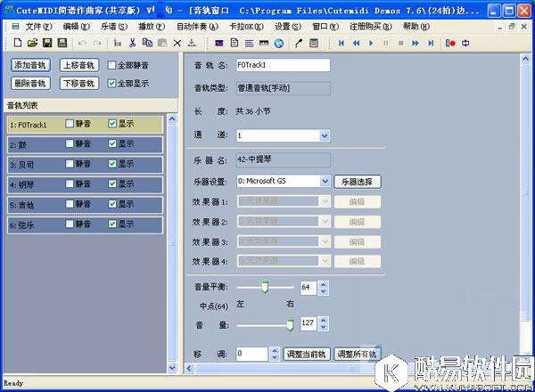
Task: Click the 调整当前轨 button
Action: click(x=307, y=355)
